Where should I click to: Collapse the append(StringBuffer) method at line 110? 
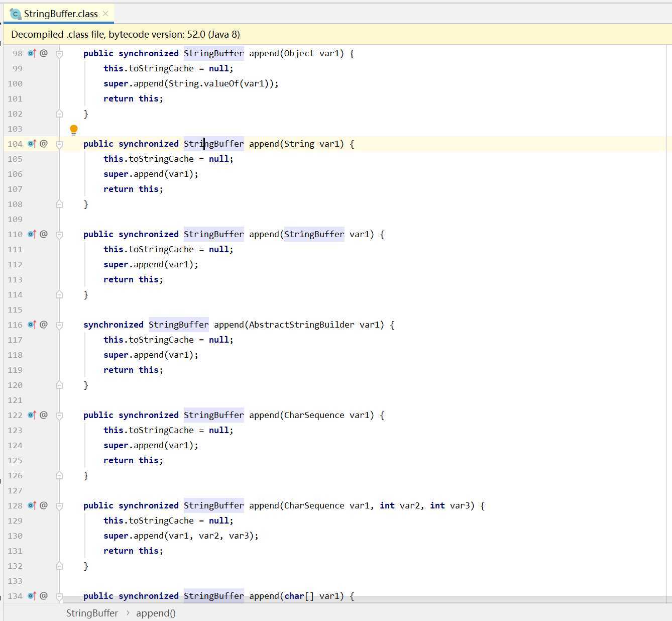click(x=59, y=235)
